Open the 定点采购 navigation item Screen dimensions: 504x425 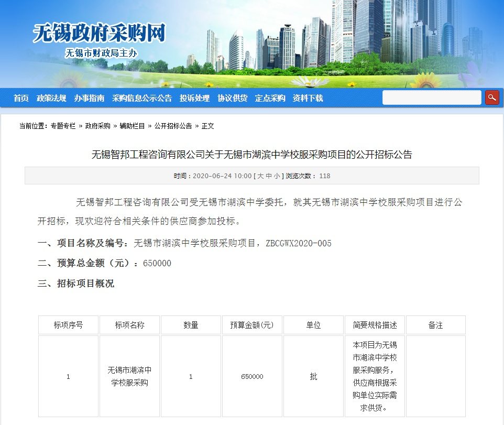click(270, 98)
